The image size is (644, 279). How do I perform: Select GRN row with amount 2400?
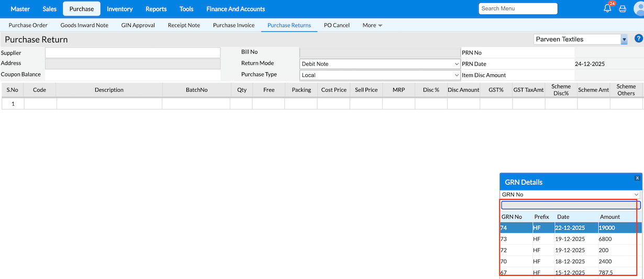coord(570,261)
